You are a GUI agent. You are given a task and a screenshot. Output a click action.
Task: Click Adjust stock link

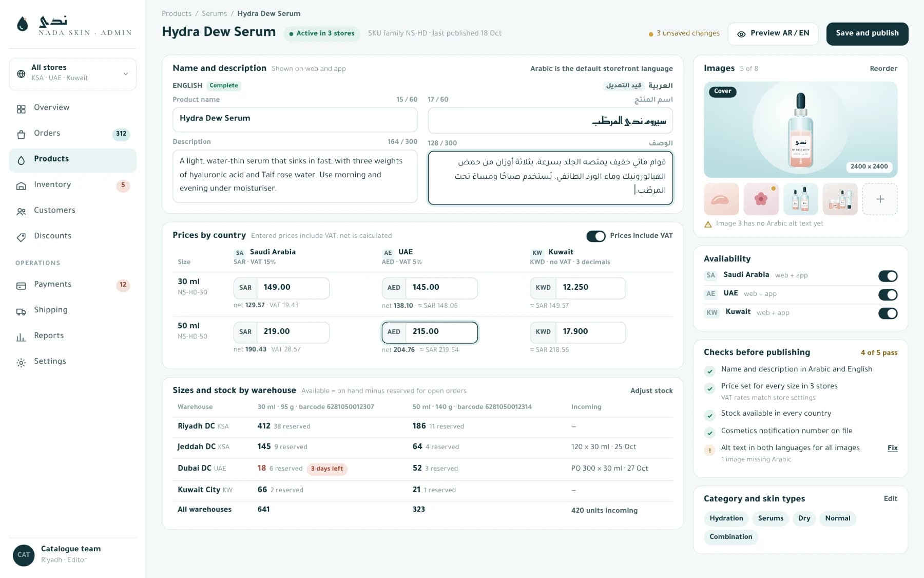pos(651,391)
